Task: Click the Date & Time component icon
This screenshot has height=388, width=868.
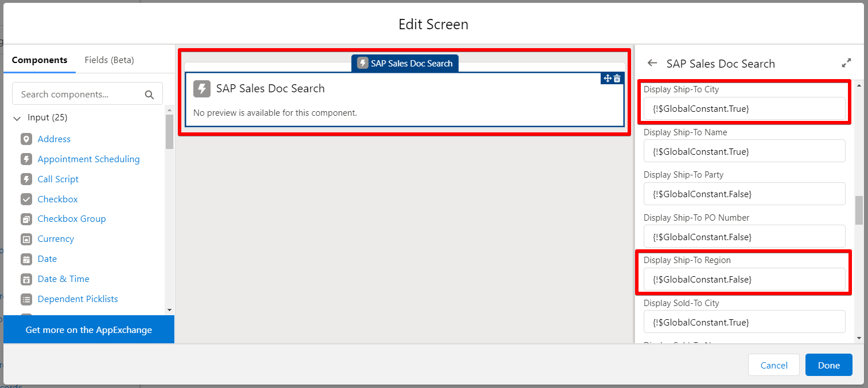Action: (x=26, y=279)
